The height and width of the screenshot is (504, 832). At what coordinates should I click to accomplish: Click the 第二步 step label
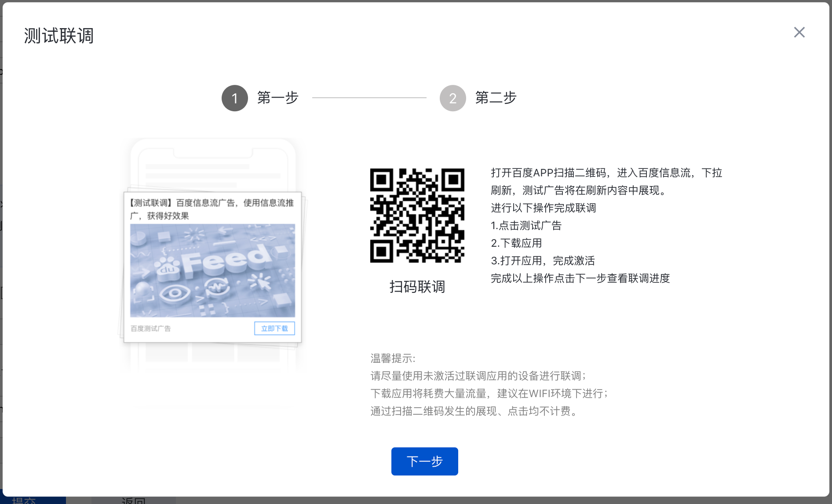pyautogui.click(x=496, y=98)
